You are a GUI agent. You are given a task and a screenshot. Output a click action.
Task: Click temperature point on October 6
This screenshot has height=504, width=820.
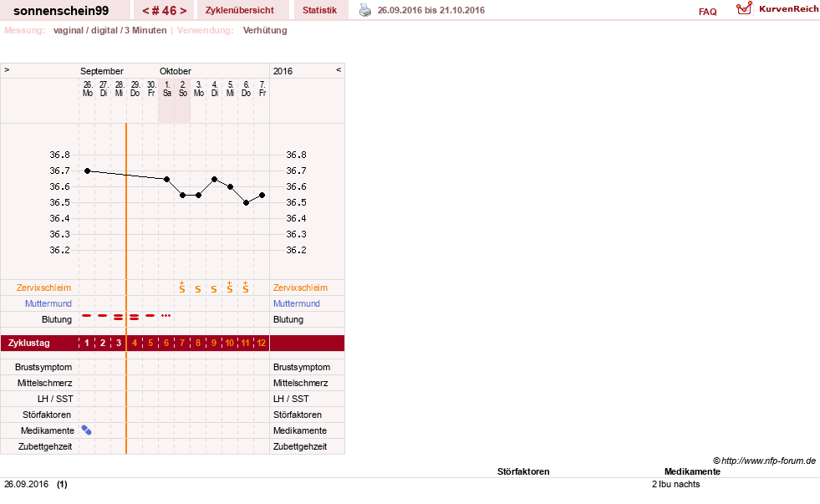click(246, 203)
